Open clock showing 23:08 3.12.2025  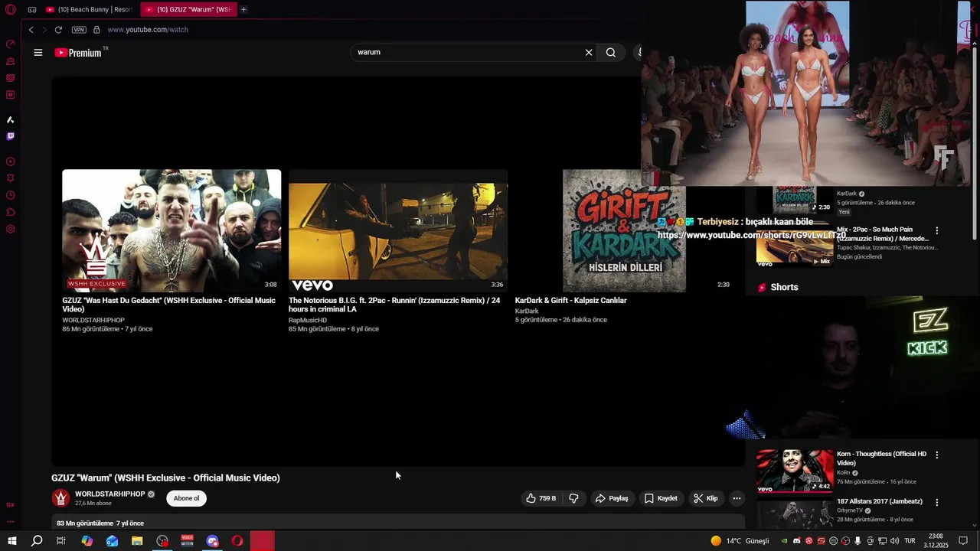tap(936, 541)
